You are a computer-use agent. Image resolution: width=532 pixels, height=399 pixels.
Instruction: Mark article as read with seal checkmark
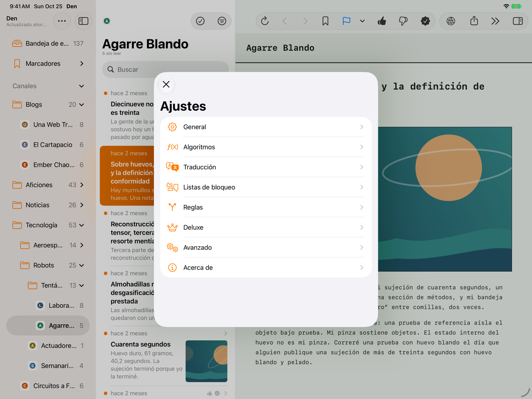425,21
